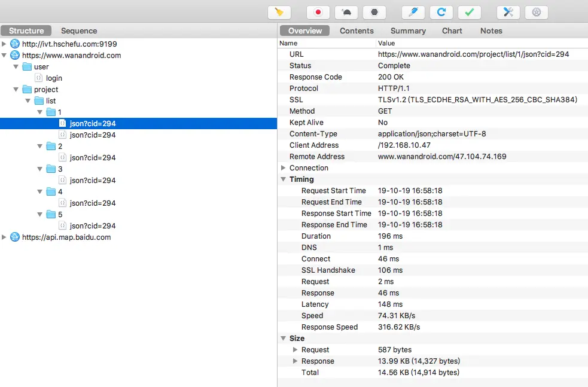
Task: Click the project folder icon
Action: click(27, 89)
